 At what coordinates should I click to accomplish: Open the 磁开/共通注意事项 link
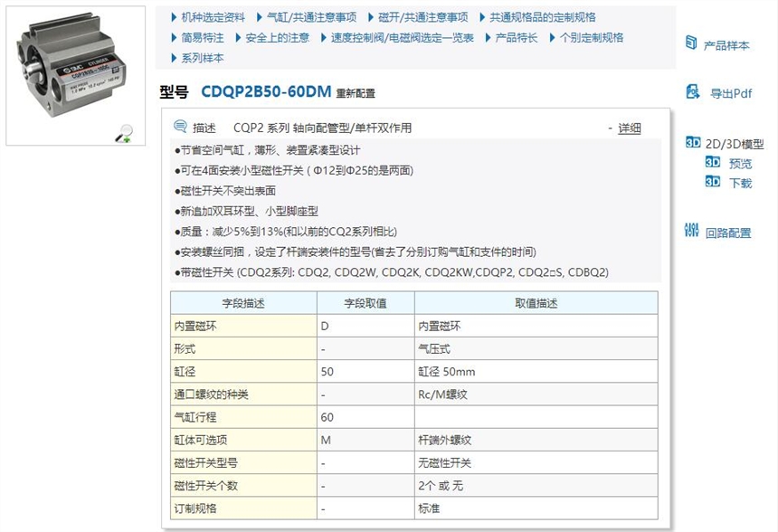tap(423, 17)
